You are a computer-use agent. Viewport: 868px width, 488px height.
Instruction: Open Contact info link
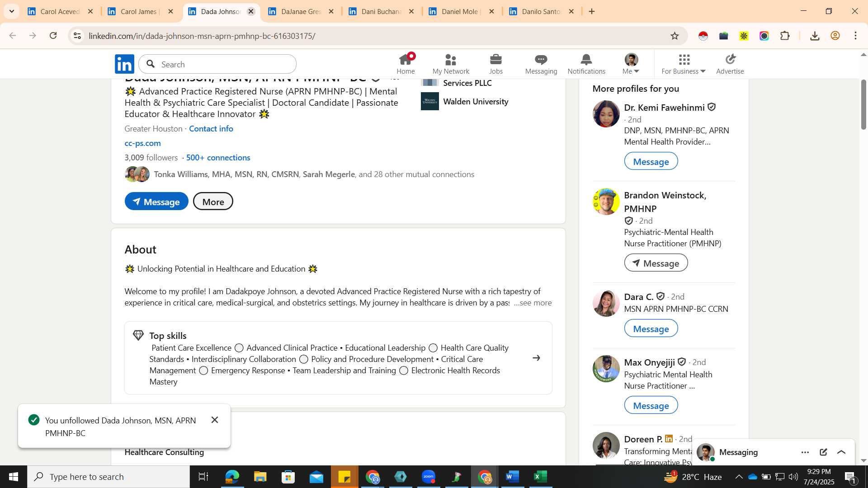pyautogui.click(x=211, y=129)
